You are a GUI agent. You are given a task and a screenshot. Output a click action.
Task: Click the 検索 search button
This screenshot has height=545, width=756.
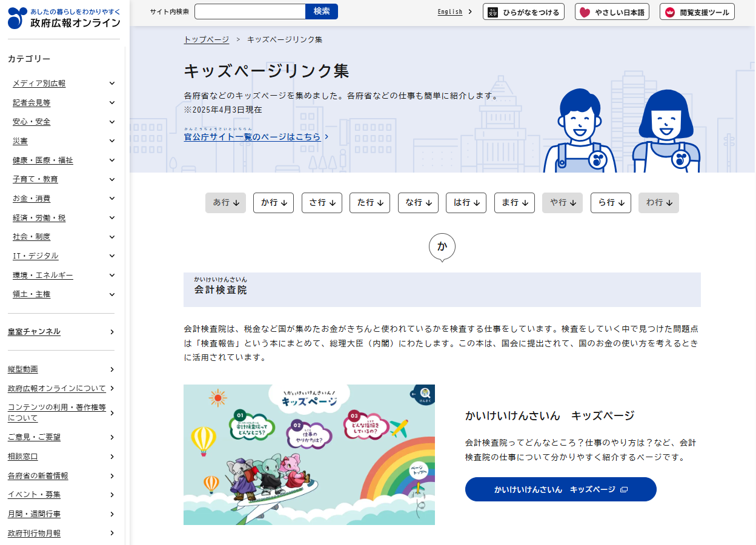click(x=322, y=11)
